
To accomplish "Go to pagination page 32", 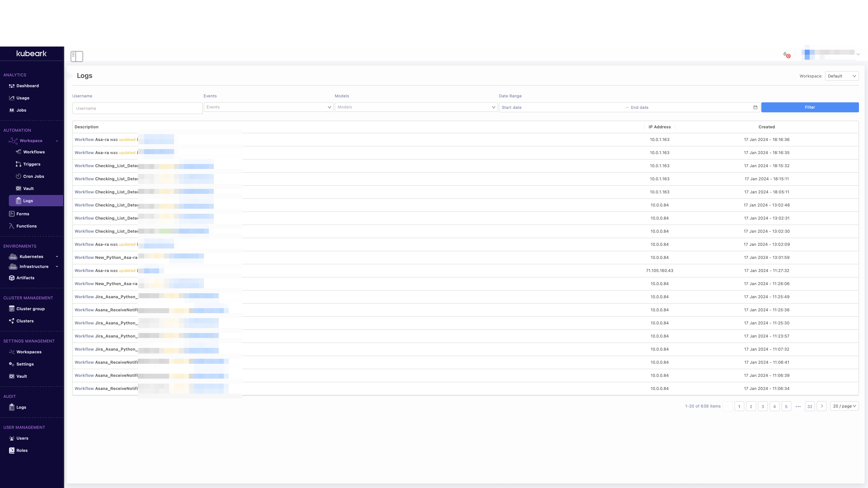I will click(809, 406).
